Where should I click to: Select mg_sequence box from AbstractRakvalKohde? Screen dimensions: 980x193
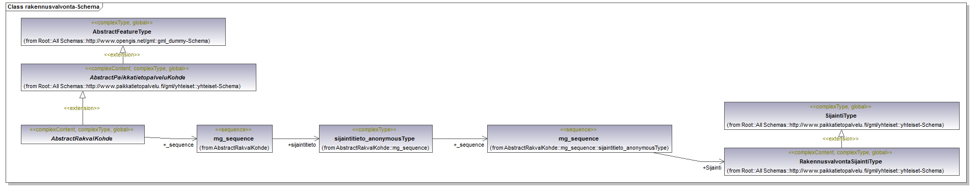pos(234,139)
